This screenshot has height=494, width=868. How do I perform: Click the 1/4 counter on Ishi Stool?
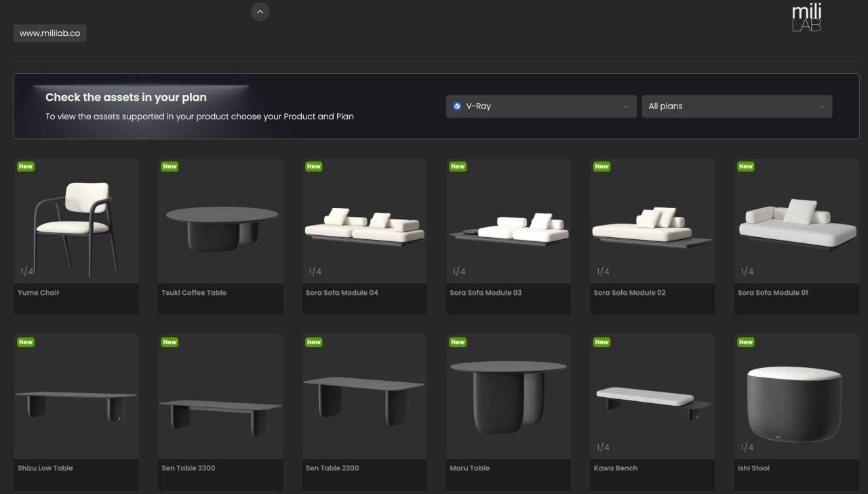pos(747,447)
